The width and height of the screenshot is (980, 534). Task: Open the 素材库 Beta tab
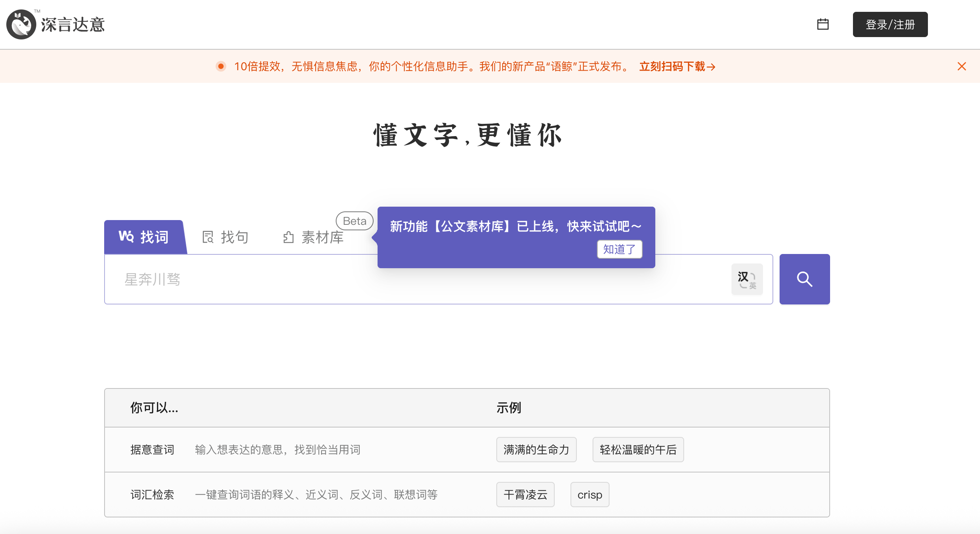[322, 237]
